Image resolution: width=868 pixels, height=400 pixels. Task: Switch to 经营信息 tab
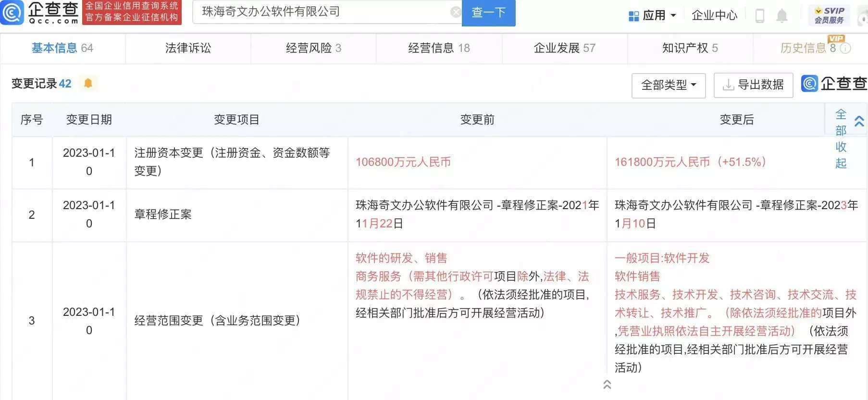(439, 48)
